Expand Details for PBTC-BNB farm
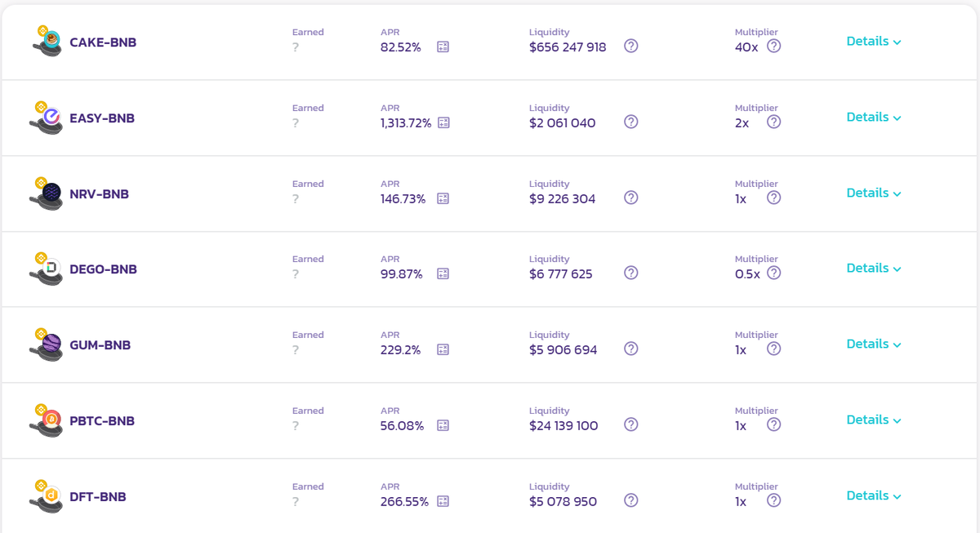Image resolution: width=980 pixels, height=533 pixels. point(873,420)
